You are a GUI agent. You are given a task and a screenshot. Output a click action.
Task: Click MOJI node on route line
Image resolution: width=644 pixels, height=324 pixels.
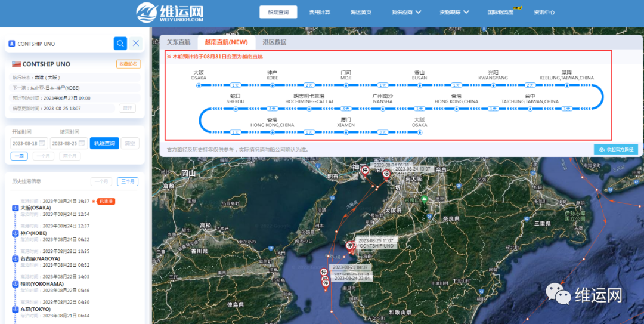(346, 85)
